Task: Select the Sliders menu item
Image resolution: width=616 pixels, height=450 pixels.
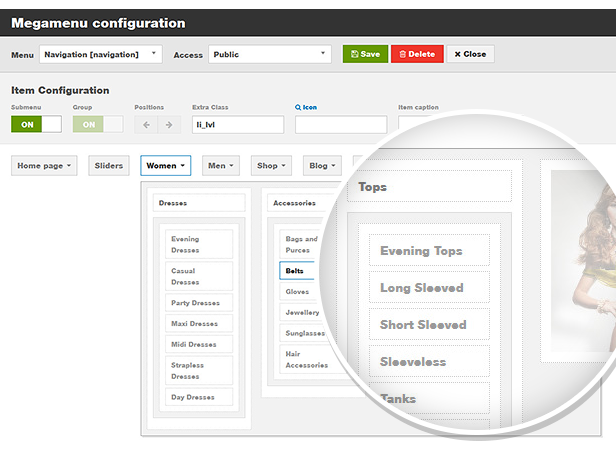Action: 109,166
